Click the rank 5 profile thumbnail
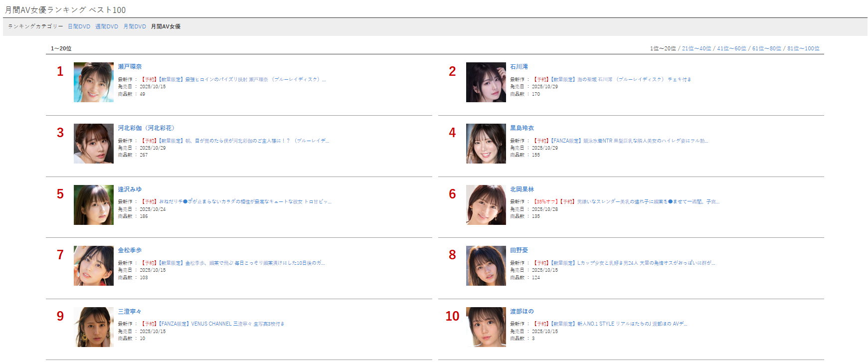Image resolution: width=868 pixels, height=362 pixels. click(x=94, y=205)
